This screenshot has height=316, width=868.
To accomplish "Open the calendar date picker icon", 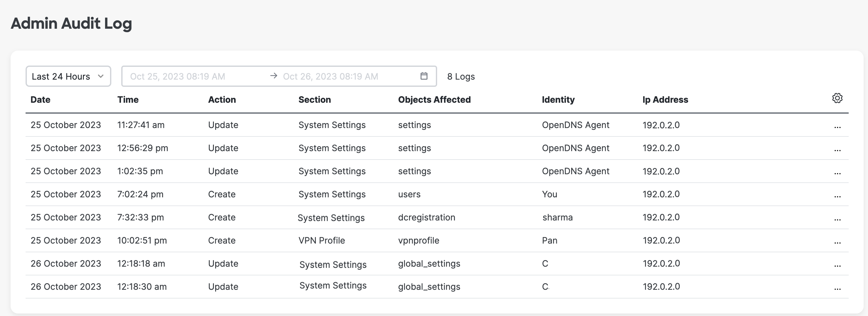I will click(x=424, y=76).
